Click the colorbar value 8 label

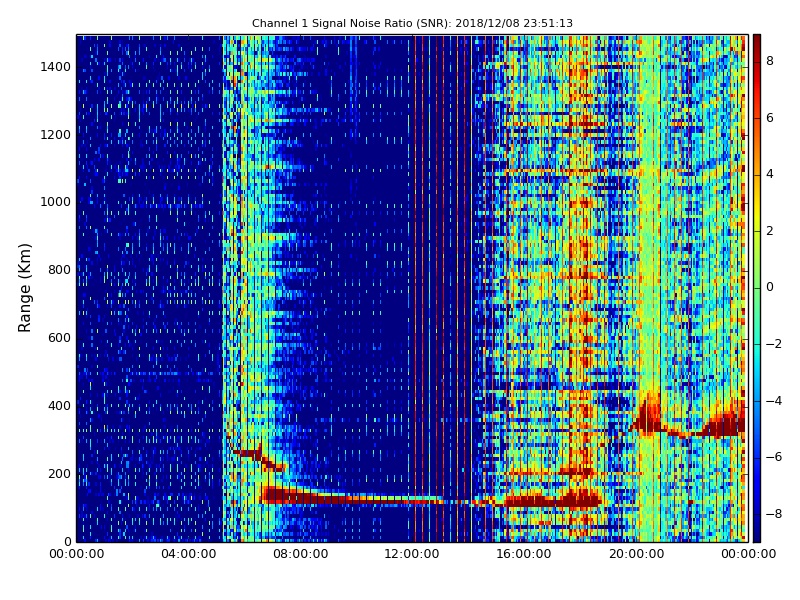[x=770, y=61]
